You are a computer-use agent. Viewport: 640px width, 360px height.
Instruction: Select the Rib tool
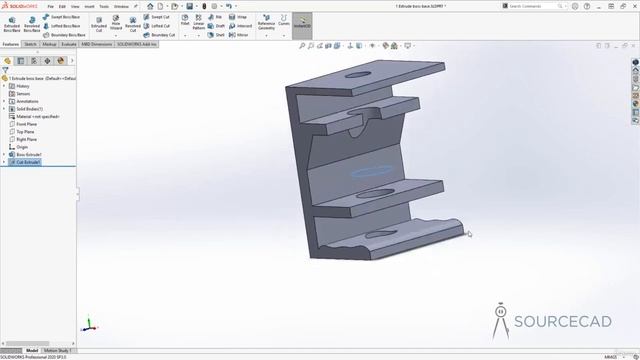pyautogui.click(x=215, y=17)
